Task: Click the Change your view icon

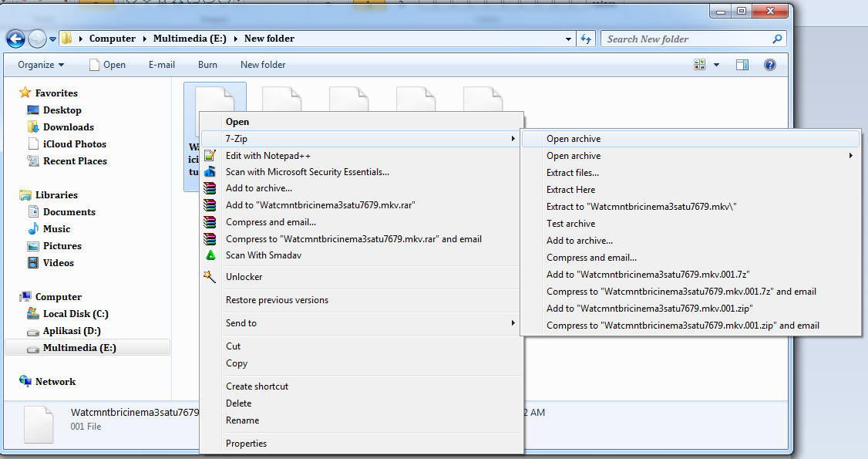Action: click(700, 65)
